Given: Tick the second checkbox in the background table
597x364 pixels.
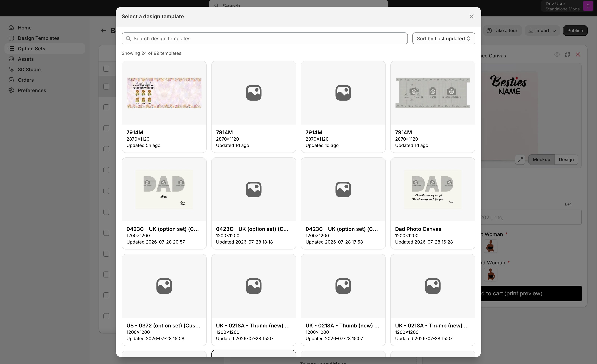Looking at the screenshot, I should click(106, 87).
